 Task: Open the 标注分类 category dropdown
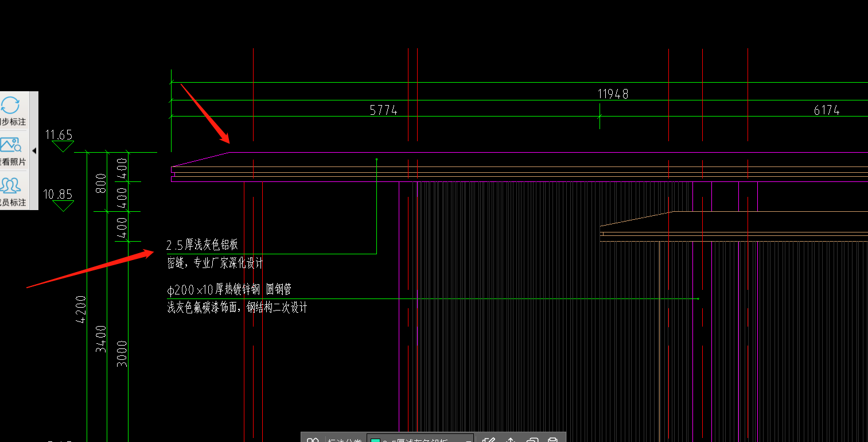tap(420, 439)
